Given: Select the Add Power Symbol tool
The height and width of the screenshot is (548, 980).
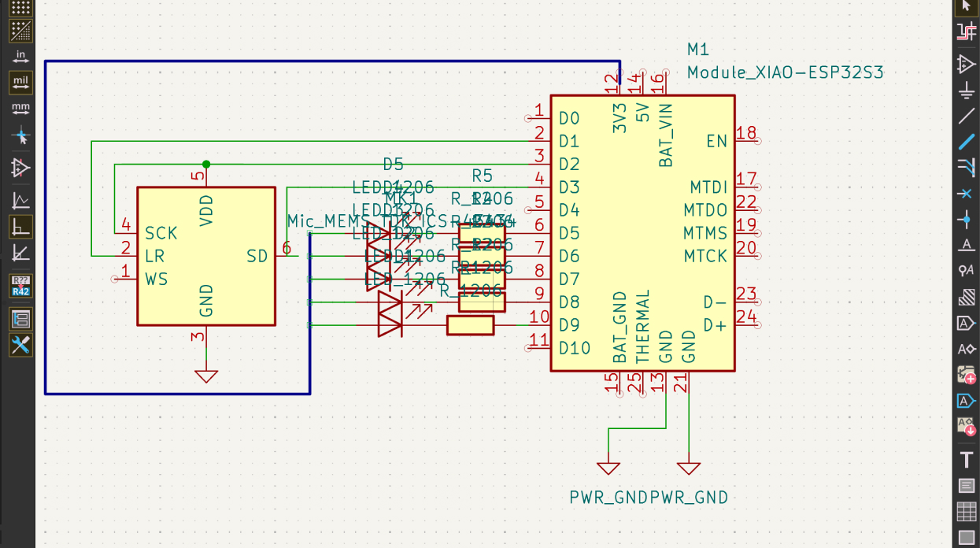Looking at the screenshot, I should point(967,90).
